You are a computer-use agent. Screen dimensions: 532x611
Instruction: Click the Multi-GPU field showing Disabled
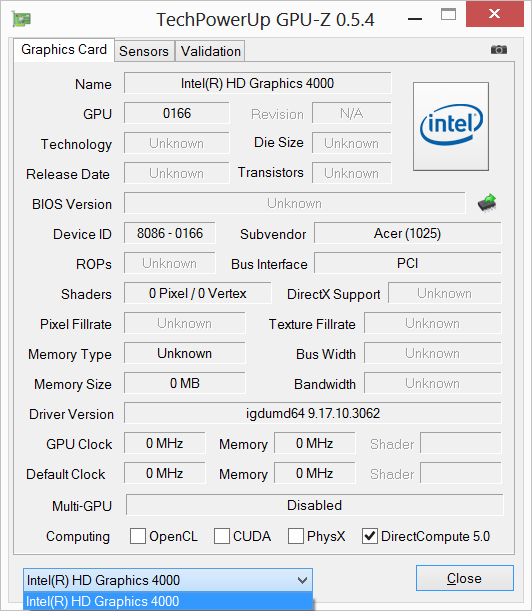coord(315,505)
